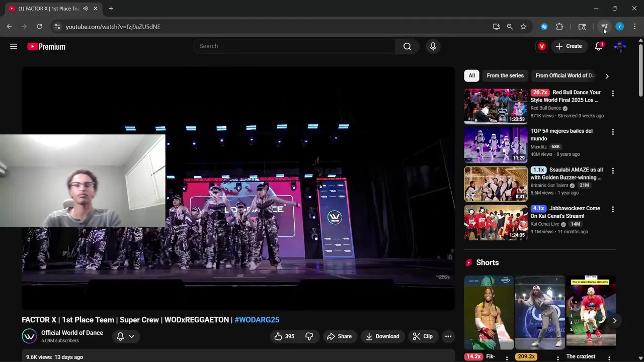Open Official World of Dance channel avatar
Screen dimensions: 644x362
click(29, 336)
